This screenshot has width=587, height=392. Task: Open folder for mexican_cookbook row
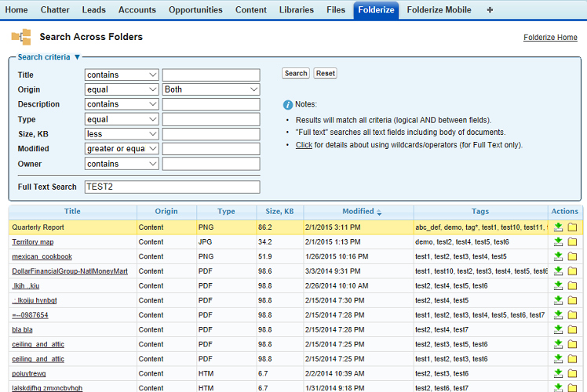572,256
